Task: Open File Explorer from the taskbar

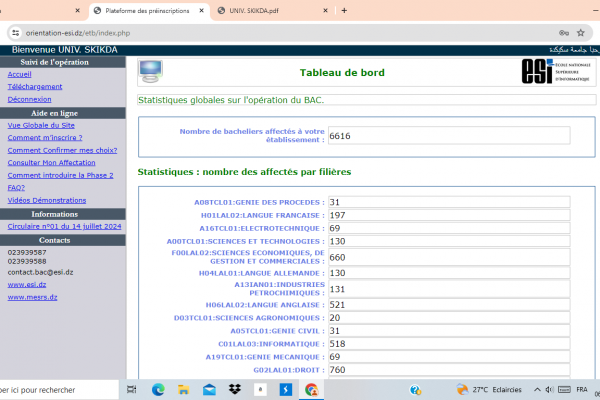Action: click(x=183, y=390)
